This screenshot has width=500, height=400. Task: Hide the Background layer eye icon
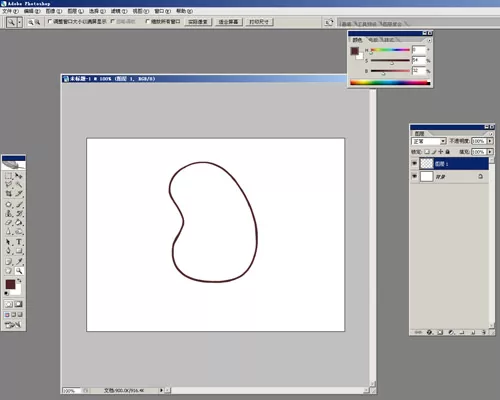[x=414, y=176]
